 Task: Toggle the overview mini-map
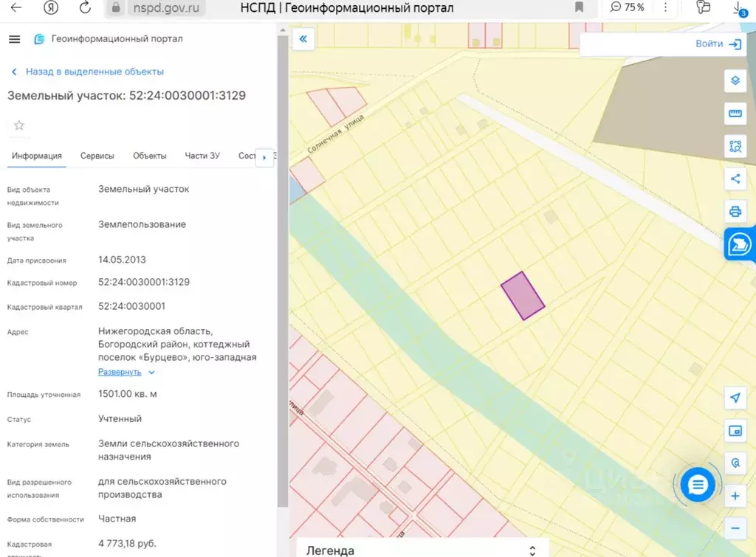pyautogui.click(x=735, y=431)
